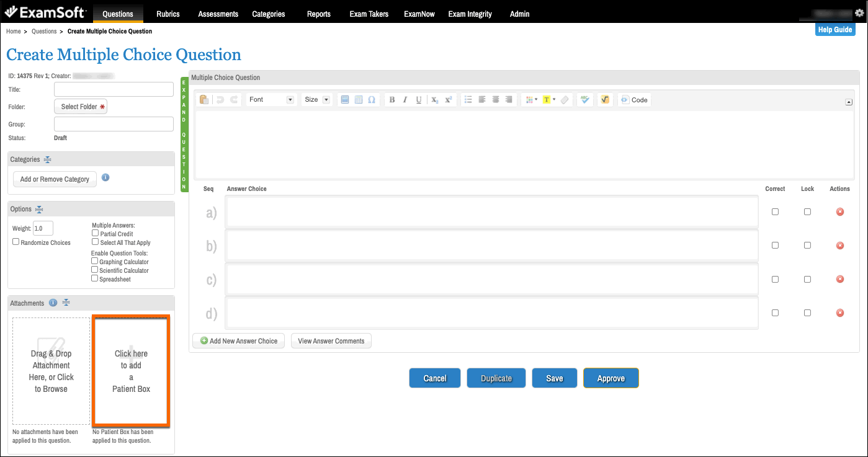Apply superscript formatting
The image size is (868, 457).
click(x=449, y=100)
